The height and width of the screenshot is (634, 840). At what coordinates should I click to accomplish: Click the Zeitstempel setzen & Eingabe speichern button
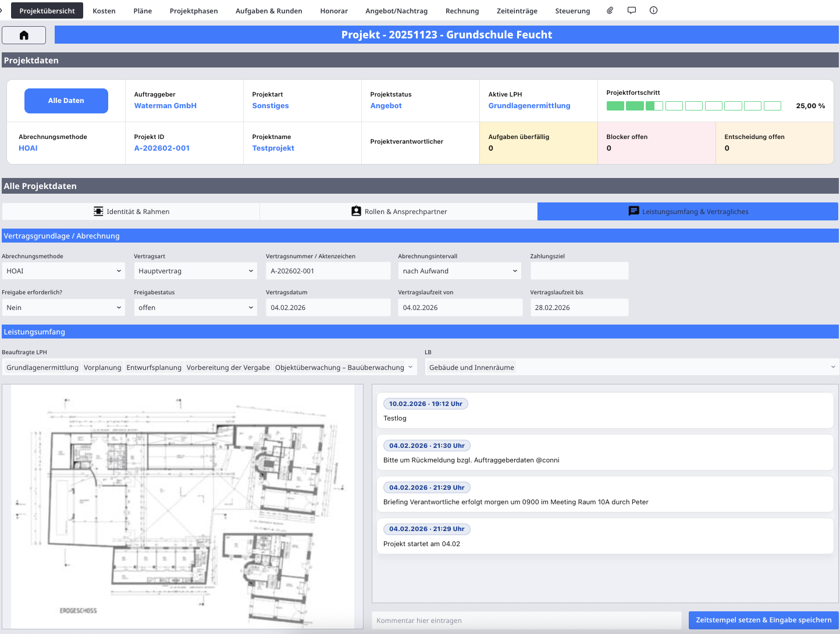tap(763, 620)
